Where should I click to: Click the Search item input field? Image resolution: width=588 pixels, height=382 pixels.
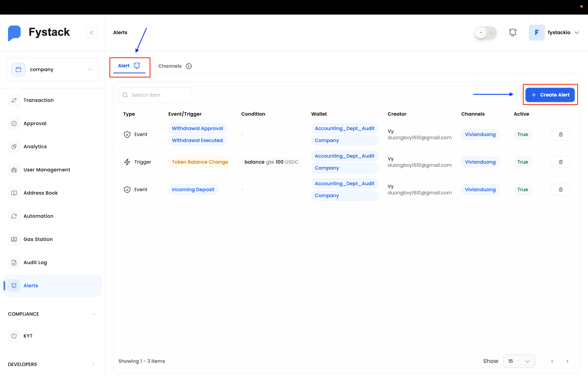(155, 95)
